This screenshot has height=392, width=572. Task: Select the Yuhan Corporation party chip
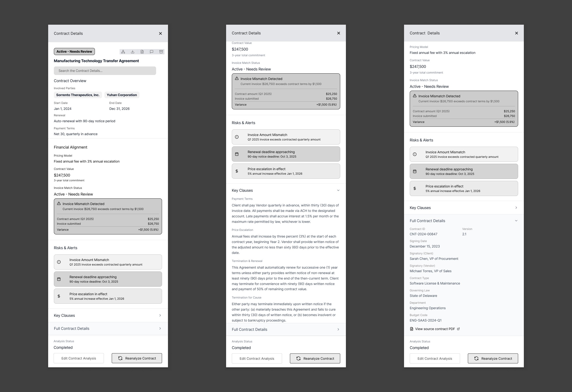pos(121,95)
